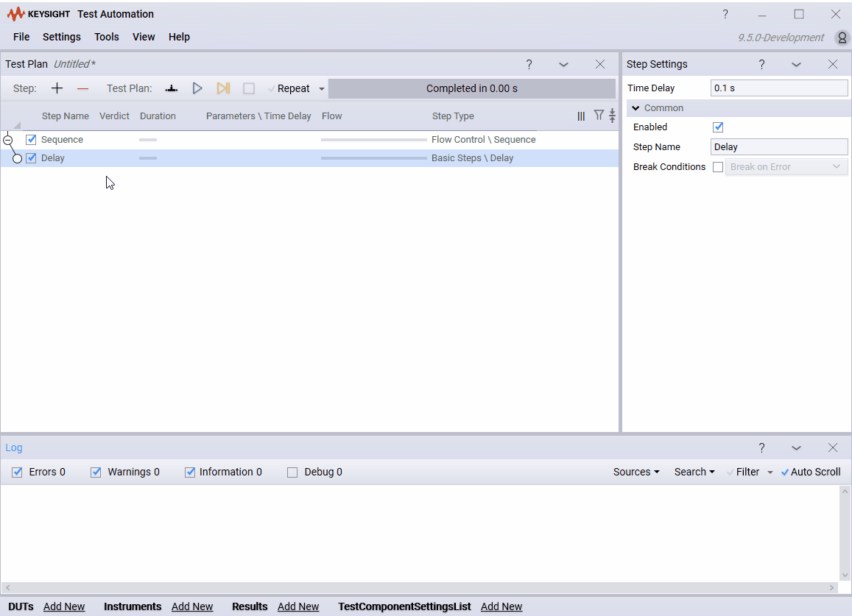
Task: Toggle the Sequence step enabled checkbox
Action: 31,140
